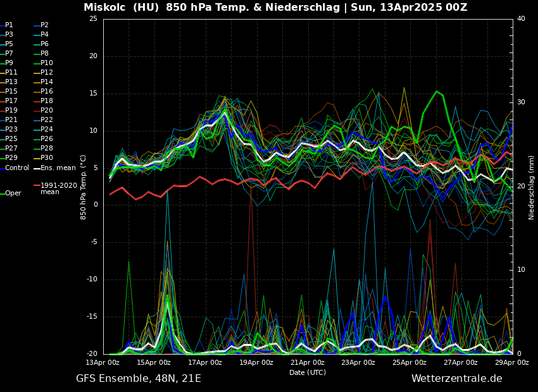Image resolution: width=538 pixels, height=392 pixels.
Task: Click the 850 hPa Temp. (°C) axis title
Action: click(x=84, y=187)
